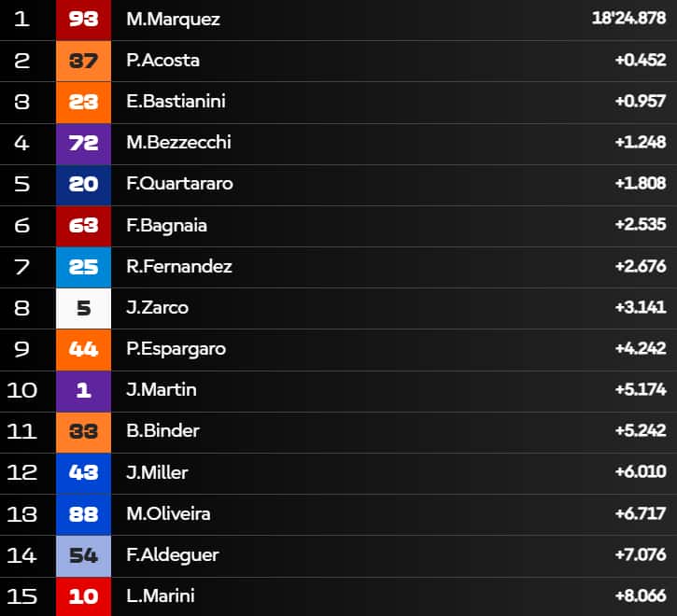Click J.Martin purple number 1 badge
The width and height of the screenshot is (677, 616).
coord(83,390)
